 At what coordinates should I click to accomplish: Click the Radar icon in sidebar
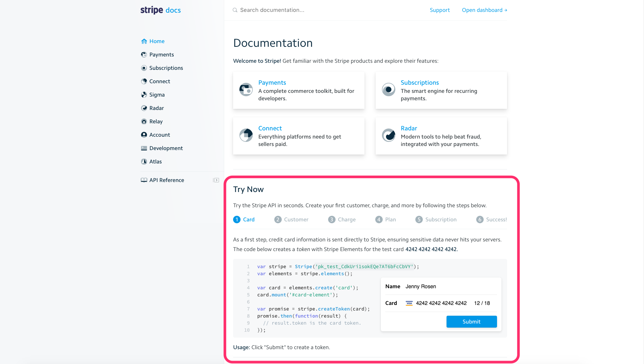[x=144, y=108]
